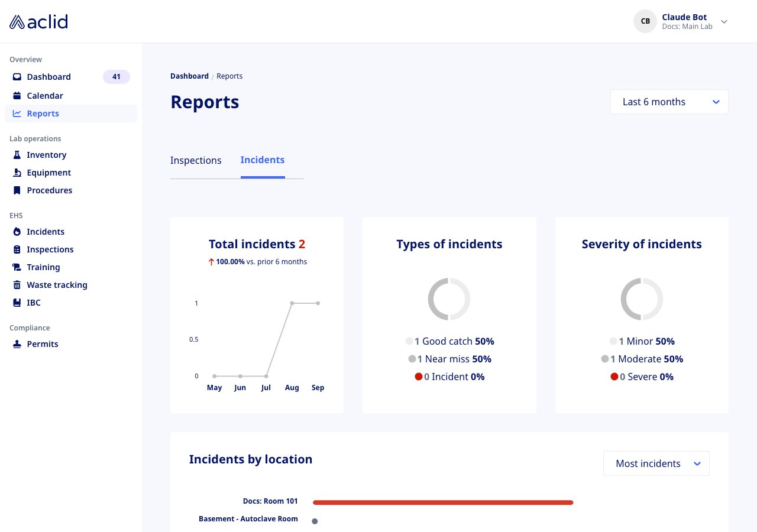Click the Reports chart icon
Image resolution: width=757 pixels, height=532 pixels.
(x=17, y=113)
